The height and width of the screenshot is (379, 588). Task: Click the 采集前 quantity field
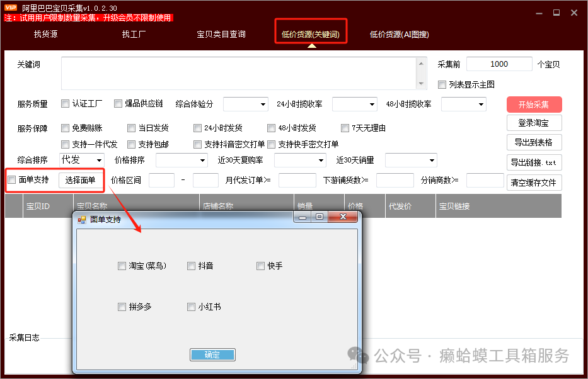pyautogui.click(x=499, y=64)
